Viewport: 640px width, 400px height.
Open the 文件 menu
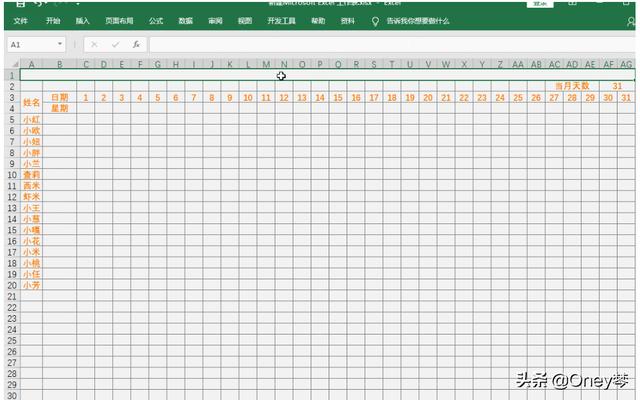coord(20,20)
